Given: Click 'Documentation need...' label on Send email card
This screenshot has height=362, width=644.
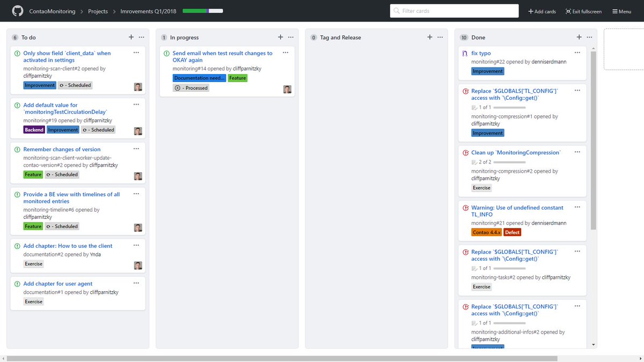Looking at the screenshot, I should click(x=199, y=78).
